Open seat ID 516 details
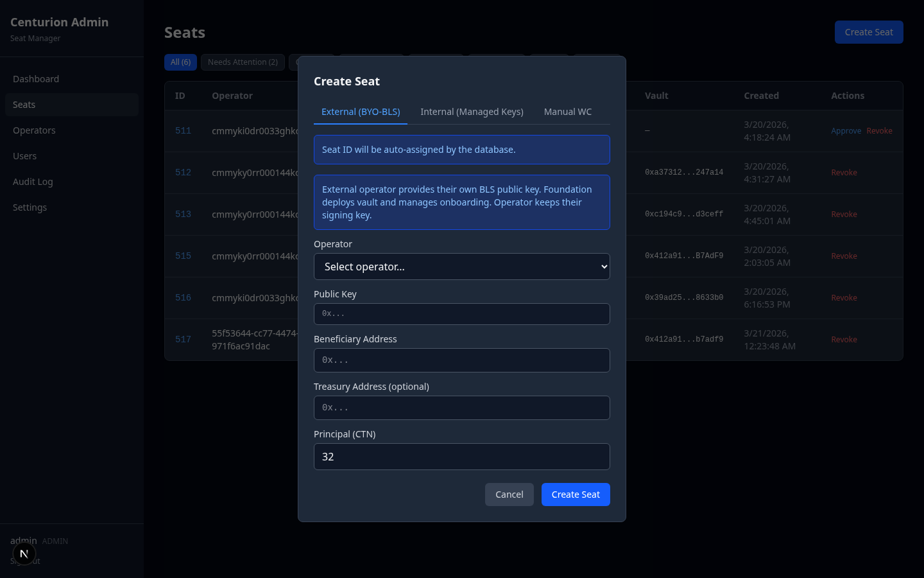Viewport: 924px width, 578px height. (x=183, y=297)
